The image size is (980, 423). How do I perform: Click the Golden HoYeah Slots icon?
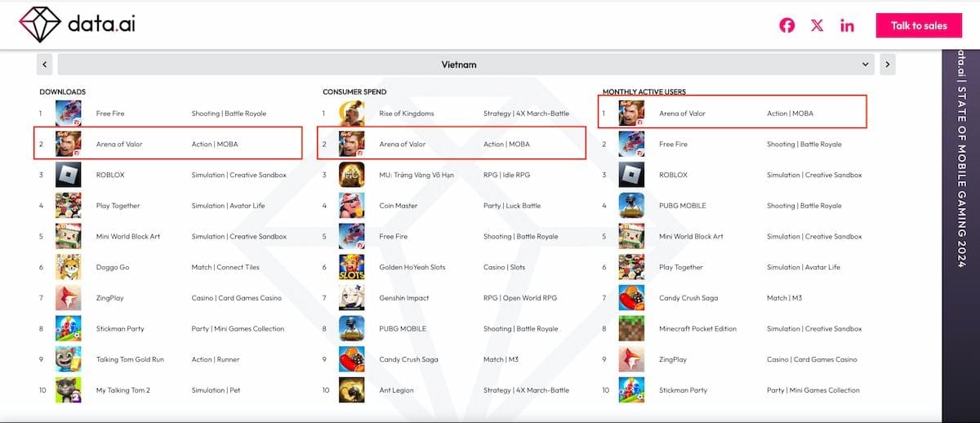(352, 267)
